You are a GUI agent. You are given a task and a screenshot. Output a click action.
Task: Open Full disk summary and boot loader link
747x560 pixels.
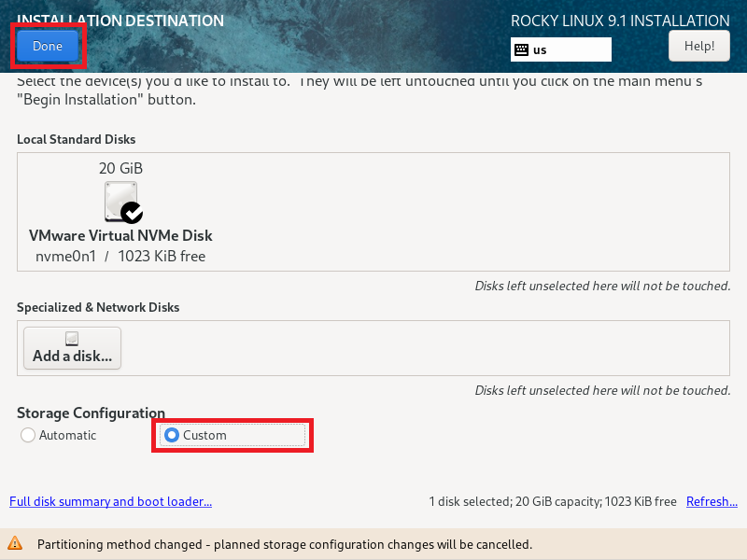(110, 501)
